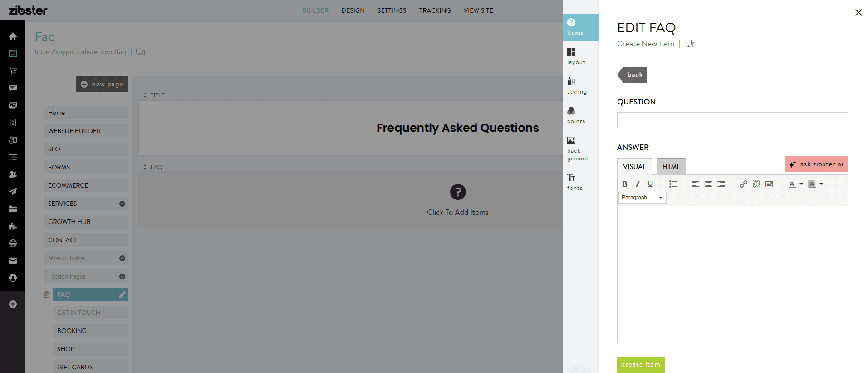The image size is (868, 373).
Task: Go back using the back button
Action: point(633,75)
